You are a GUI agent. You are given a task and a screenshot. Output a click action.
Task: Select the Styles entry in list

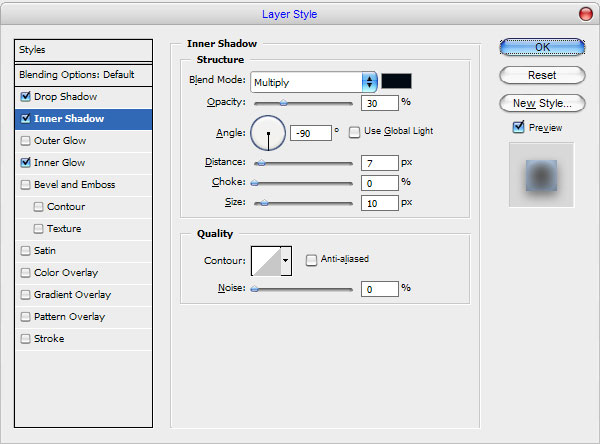coord(83,50)
